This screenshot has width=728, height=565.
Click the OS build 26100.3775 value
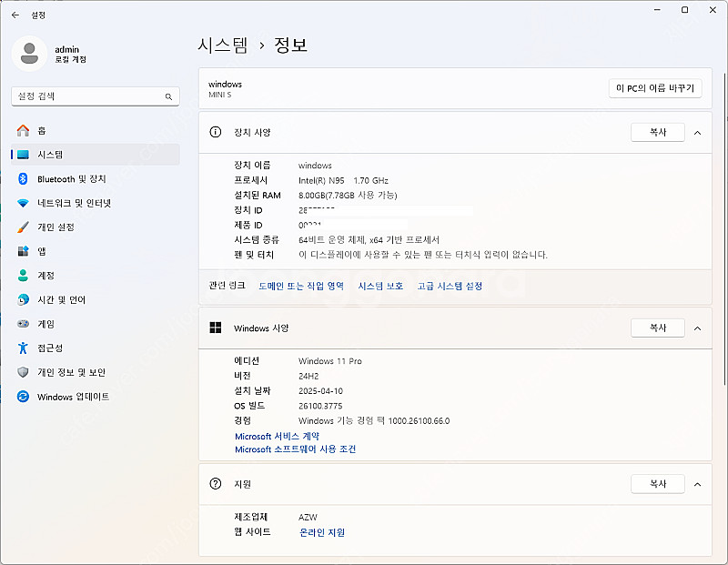click(x=320, y=406)
